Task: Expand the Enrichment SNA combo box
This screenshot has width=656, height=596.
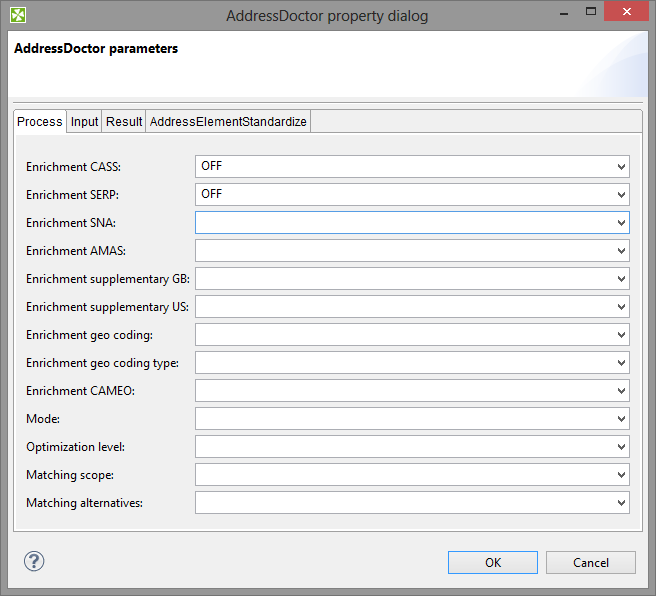Action: pos(621,222)
